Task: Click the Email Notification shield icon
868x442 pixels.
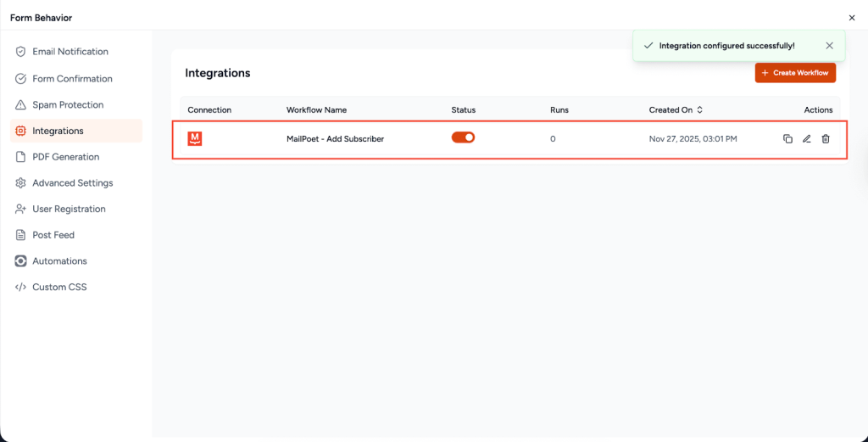Action: [21, 52]
